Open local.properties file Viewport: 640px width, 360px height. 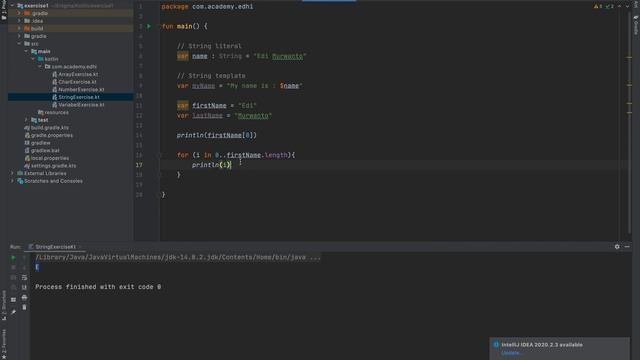click(50, 158)
